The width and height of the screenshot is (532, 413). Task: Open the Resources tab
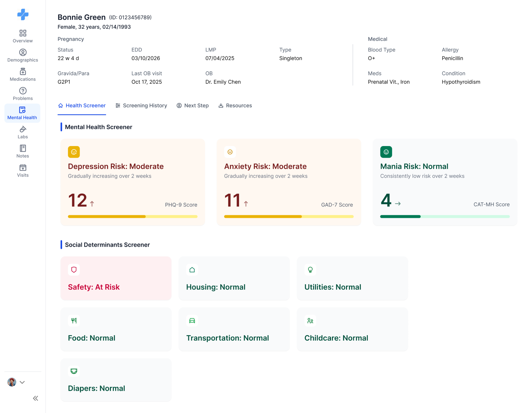tap(235, 106)
